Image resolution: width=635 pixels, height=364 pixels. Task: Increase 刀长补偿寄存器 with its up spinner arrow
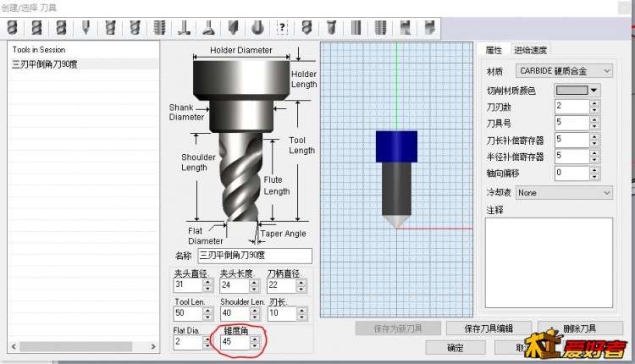(x=594, y=137)
